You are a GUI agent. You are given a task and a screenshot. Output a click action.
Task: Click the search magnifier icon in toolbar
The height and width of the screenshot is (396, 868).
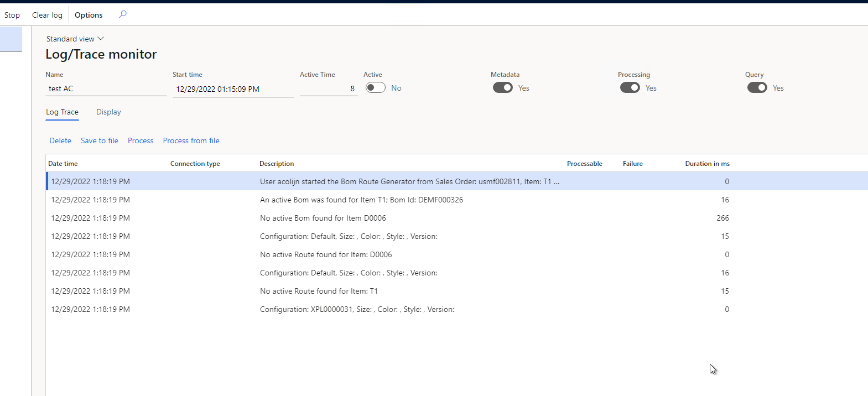pos(122,14)
